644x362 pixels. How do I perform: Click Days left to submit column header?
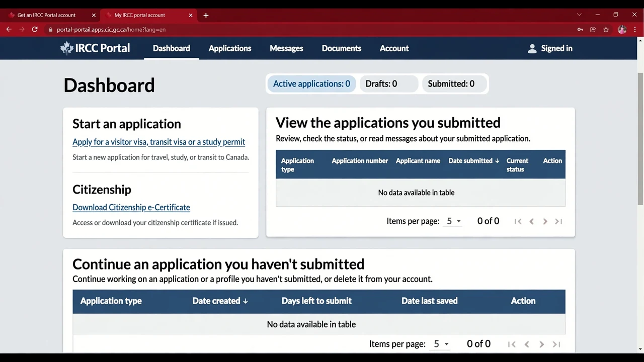tap(316, 301)
